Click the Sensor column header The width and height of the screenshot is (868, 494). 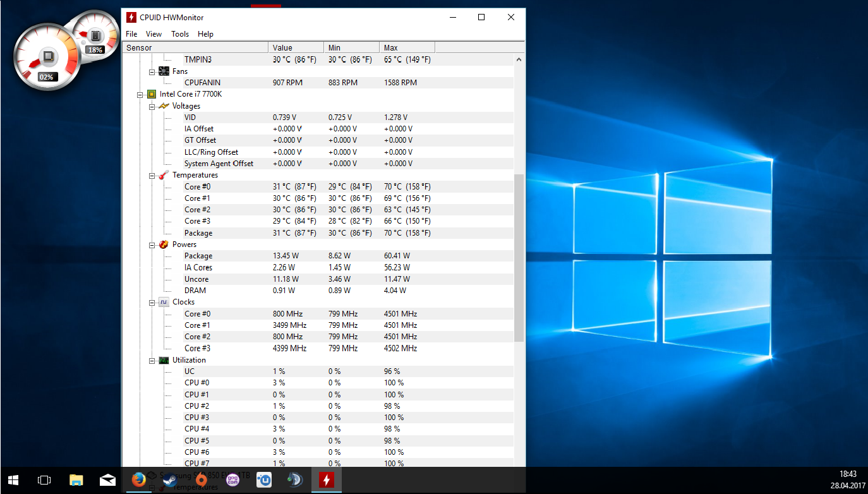(195, 47)
